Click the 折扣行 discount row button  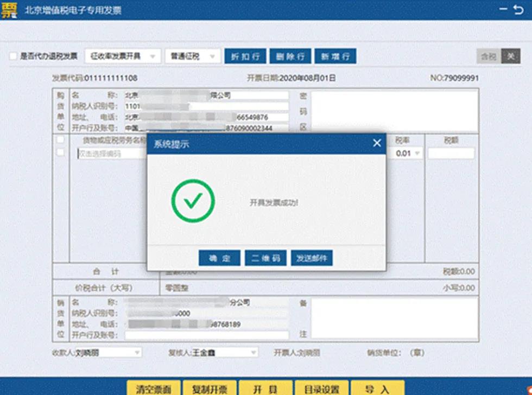pos(245,56)
